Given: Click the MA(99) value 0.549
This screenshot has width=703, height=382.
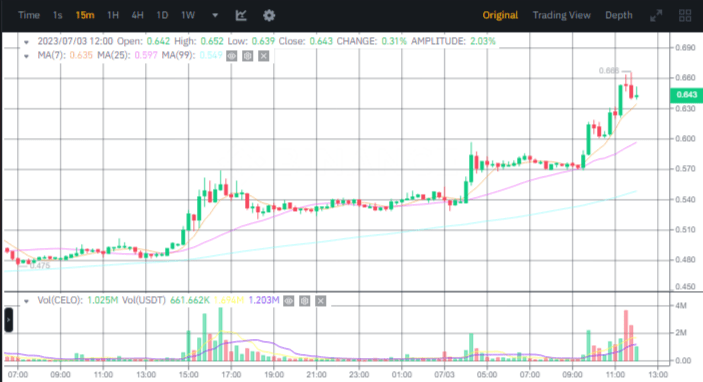Looking at the screenshot, I should coord(211,55).
